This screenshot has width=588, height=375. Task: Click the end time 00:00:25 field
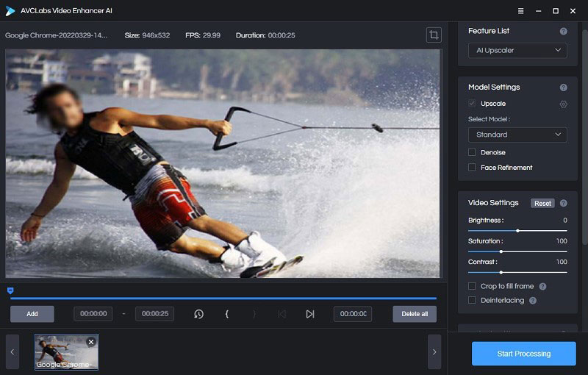154,314
